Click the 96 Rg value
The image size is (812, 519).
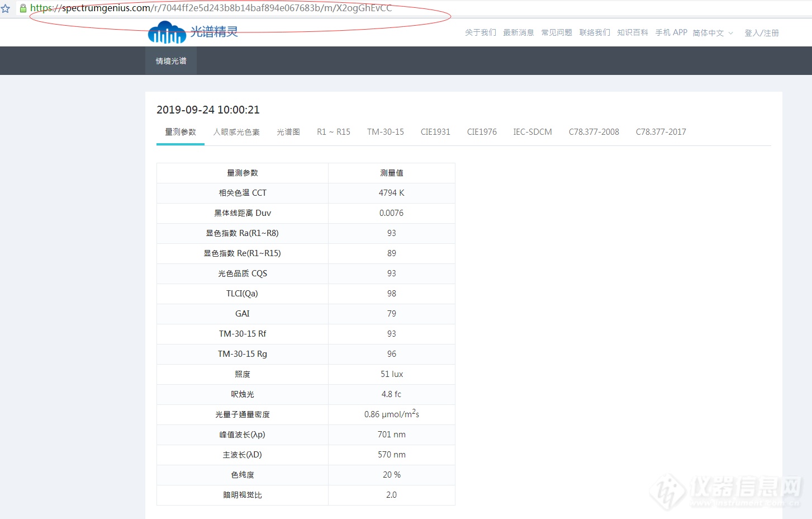(392, 354)
